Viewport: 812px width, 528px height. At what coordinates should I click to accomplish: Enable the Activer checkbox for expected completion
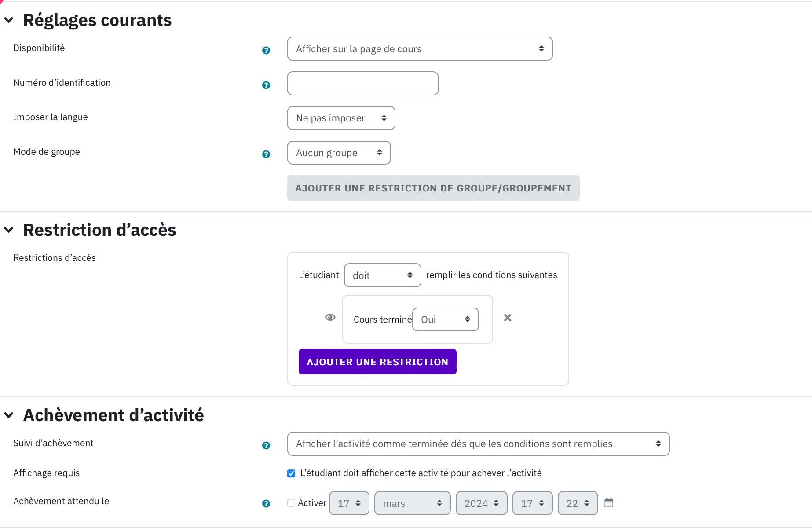pos(291,503)
